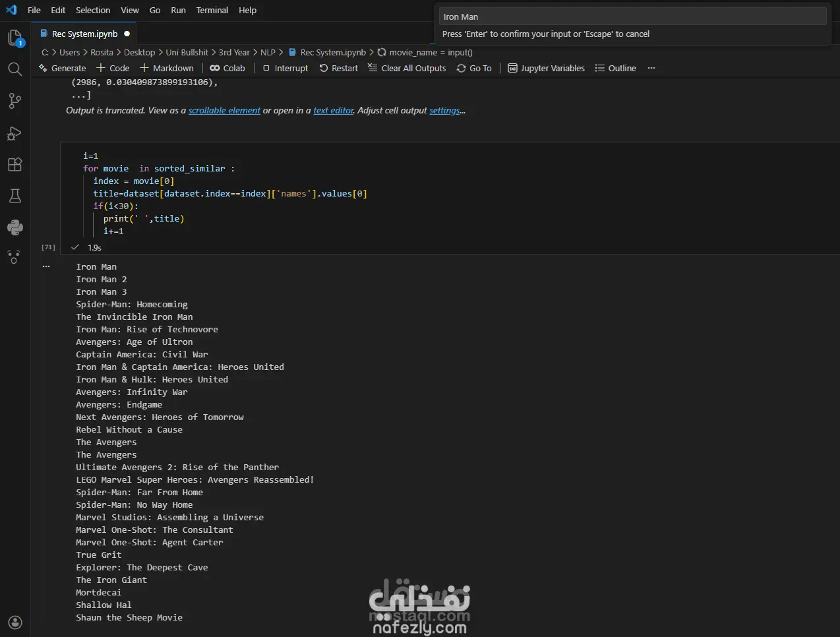The image size is (840, 637).
Task: Click output line 'Iron Man 3'
Action: coord(101,291)
